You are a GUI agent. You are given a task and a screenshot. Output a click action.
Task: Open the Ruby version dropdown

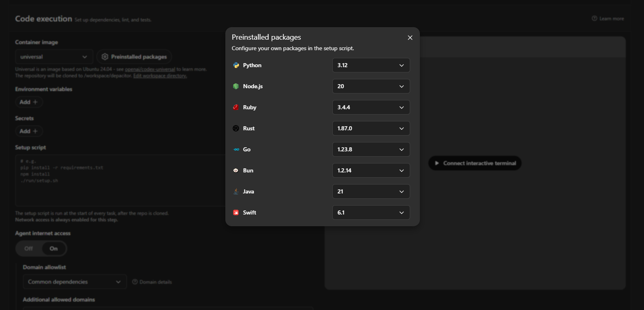click(371, 107)
